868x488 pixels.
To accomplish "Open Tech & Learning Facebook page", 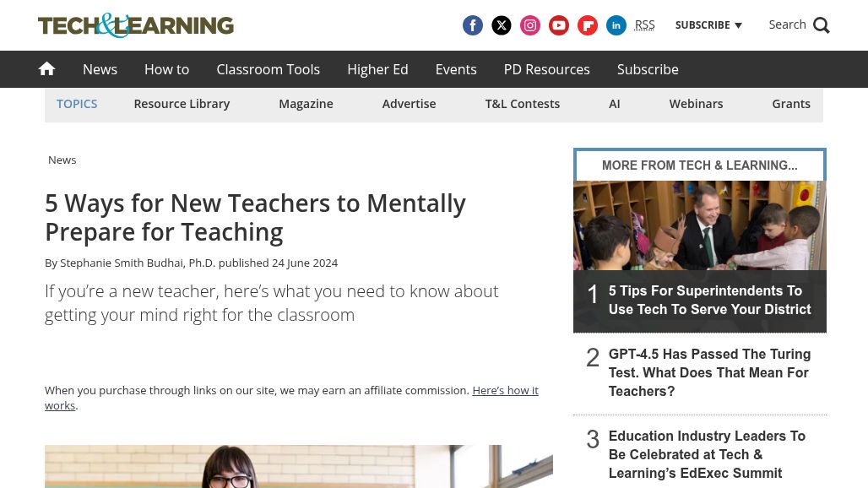I will point(472,25).
